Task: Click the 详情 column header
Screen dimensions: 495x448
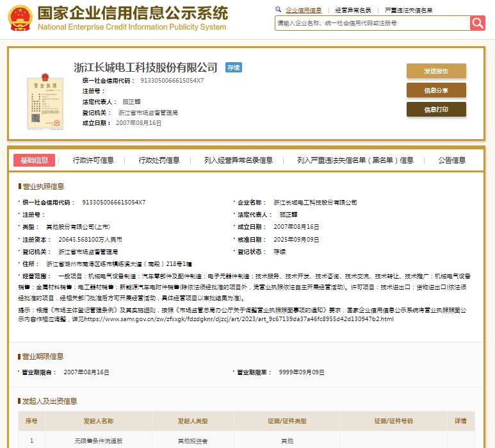Action: point(460,421)
